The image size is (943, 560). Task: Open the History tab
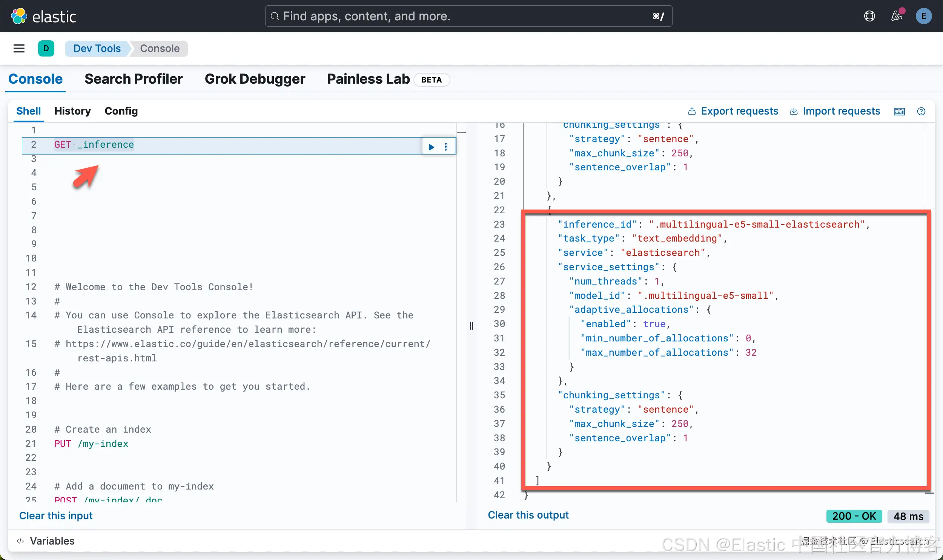tap(72, 111)
